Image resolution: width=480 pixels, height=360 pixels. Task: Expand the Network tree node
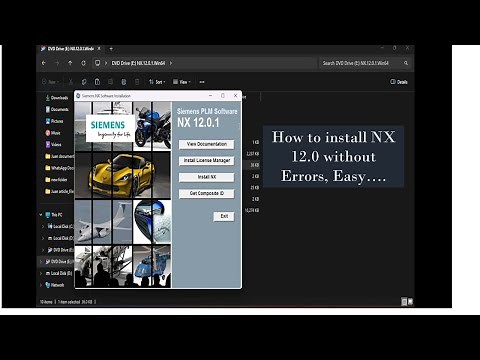(x=41, y=285)
